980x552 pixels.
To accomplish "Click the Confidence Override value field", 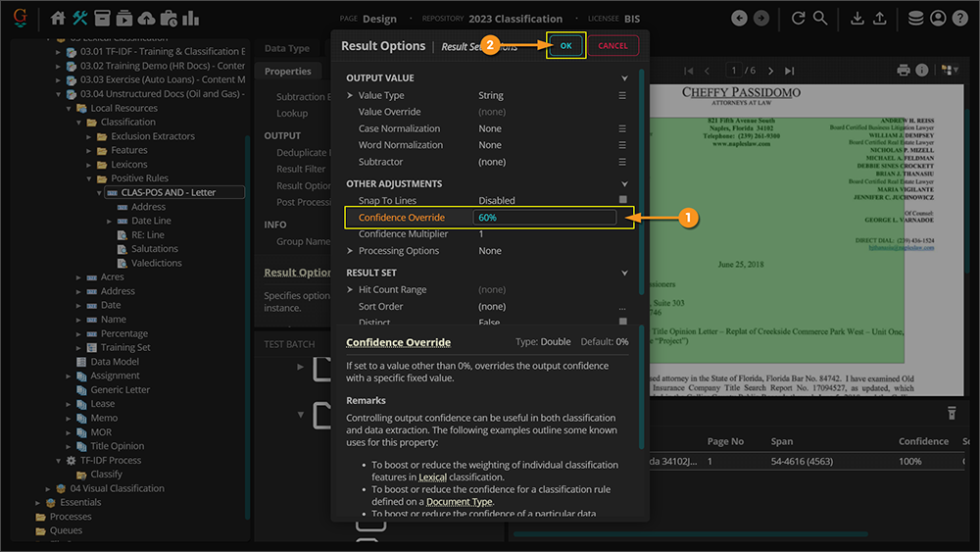I will pos(545,218).
